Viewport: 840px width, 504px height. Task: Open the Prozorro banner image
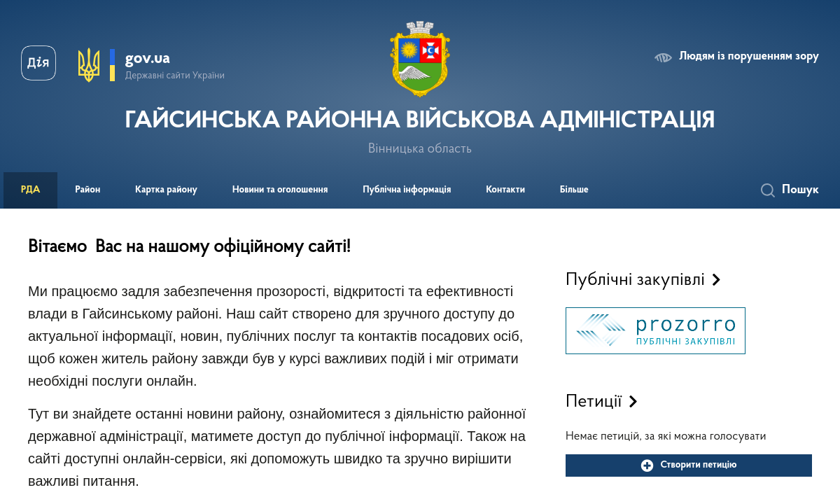tap(655, 330)
